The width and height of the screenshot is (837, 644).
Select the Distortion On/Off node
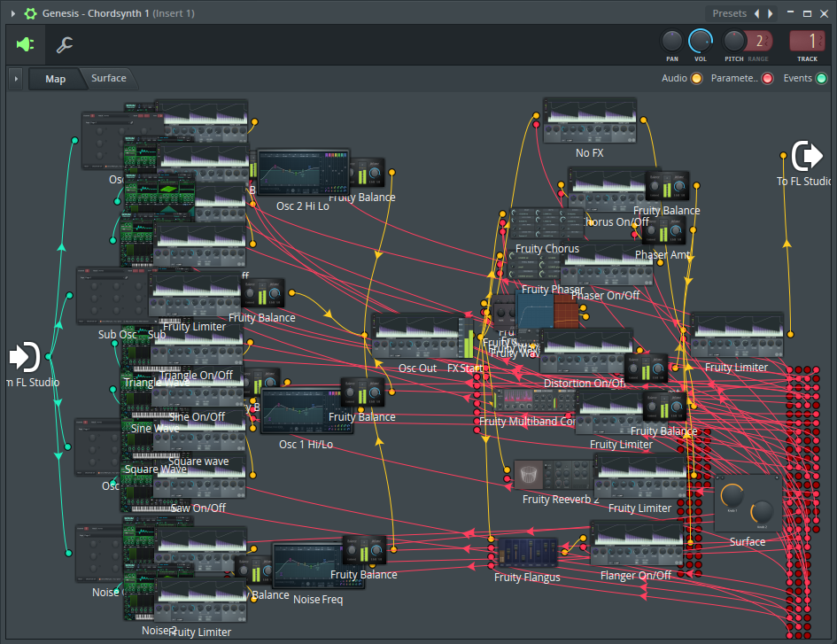pyautogui.click(x=586, y=352)
